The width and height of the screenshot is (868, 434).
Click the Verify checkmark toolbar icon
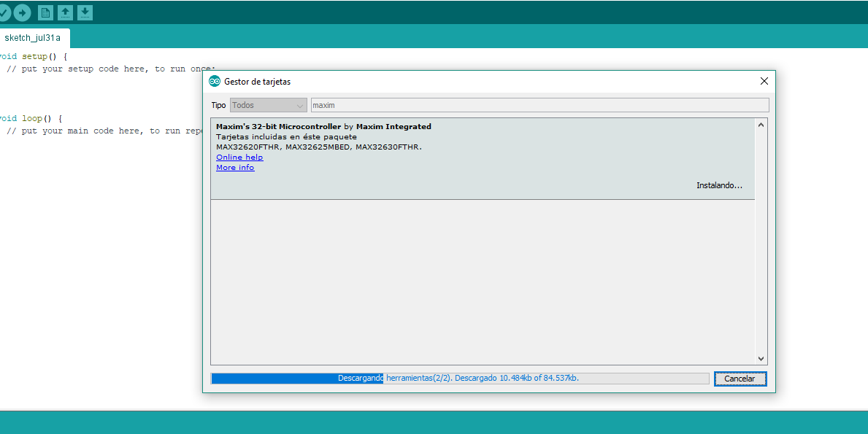[4, 12]
